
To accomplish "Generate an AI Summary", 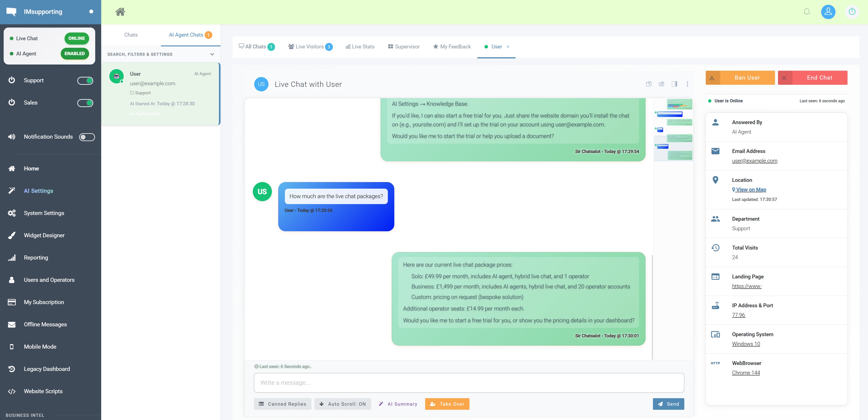I will [398, 404].
